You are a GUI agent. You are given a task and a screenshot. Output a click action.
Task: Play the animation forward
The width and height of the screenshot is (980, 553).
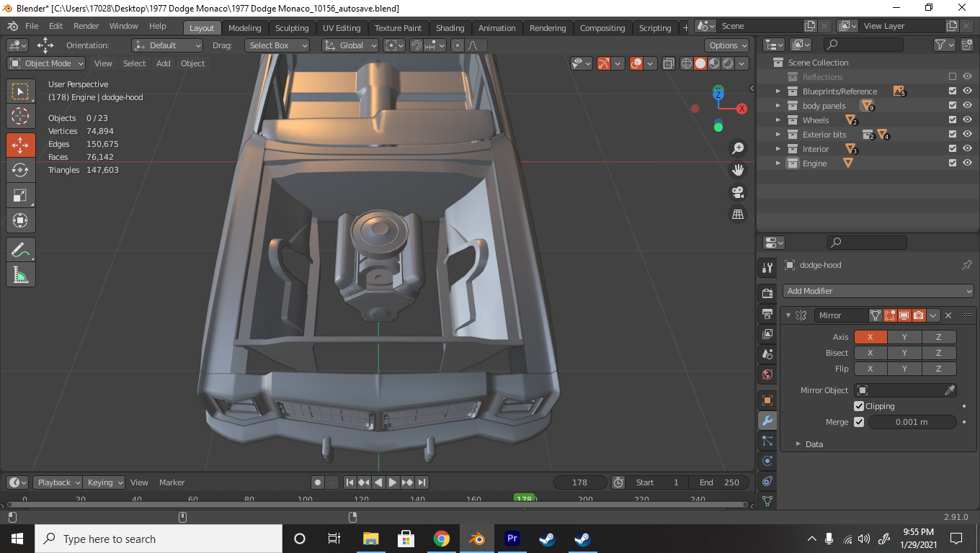(x=393, y=482)
